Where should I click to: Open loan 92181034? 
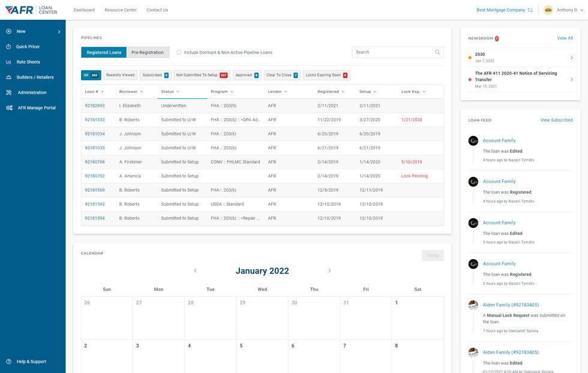95,134
